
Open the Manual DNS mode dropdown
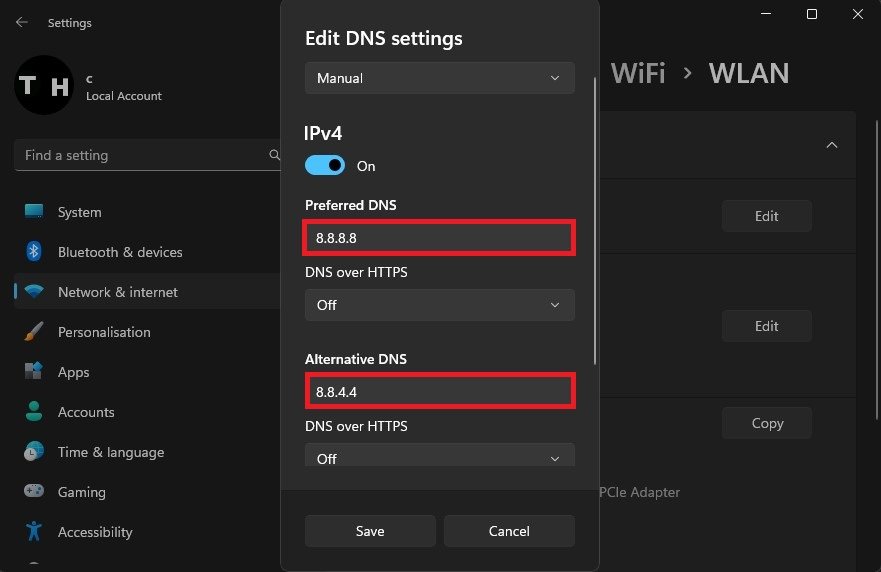click(x=439, y=78)
